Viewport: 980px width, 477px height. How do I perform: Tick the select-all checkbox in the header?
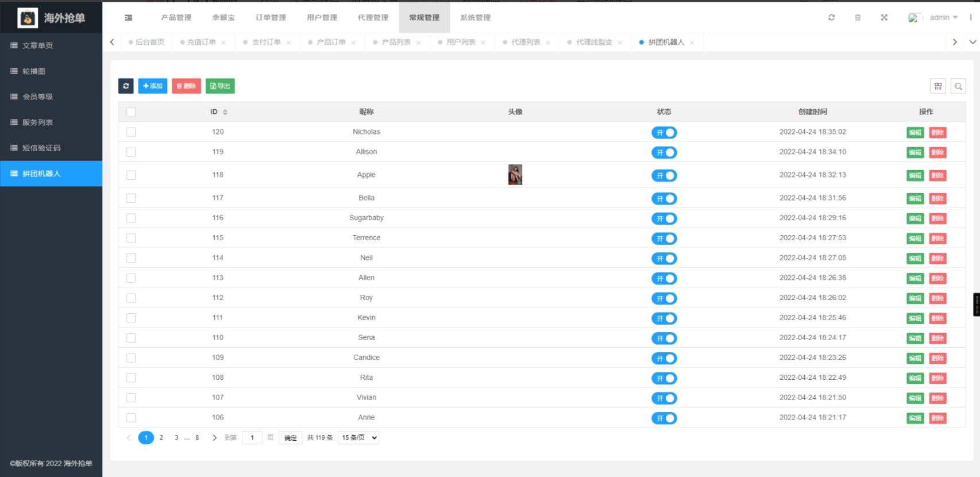click(131, 112)
